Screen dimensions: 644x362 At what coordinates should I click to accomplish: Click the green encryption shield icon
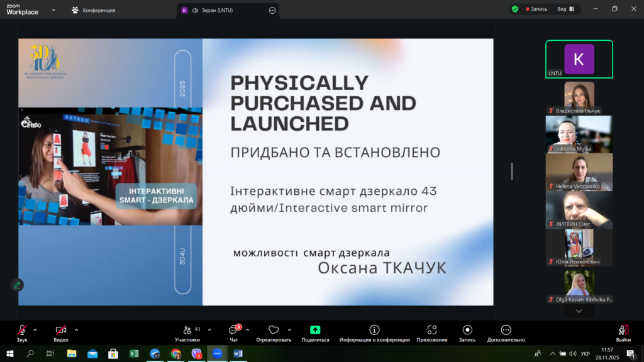click(515, 9)
